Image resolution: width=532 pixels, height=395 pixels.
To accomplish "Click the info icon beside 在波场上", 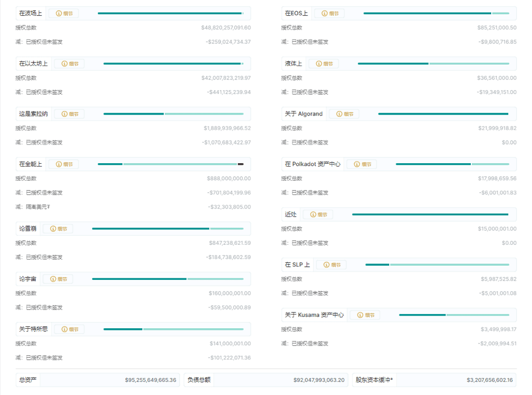I will [x=59, y=13].
